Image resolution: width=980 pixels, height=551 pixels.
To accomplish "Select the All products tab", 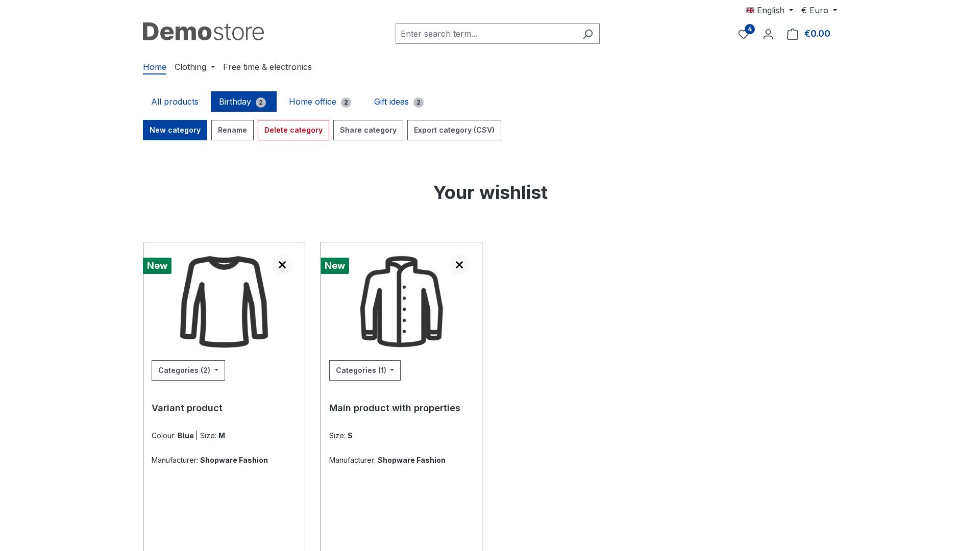I will coord(175,102).
